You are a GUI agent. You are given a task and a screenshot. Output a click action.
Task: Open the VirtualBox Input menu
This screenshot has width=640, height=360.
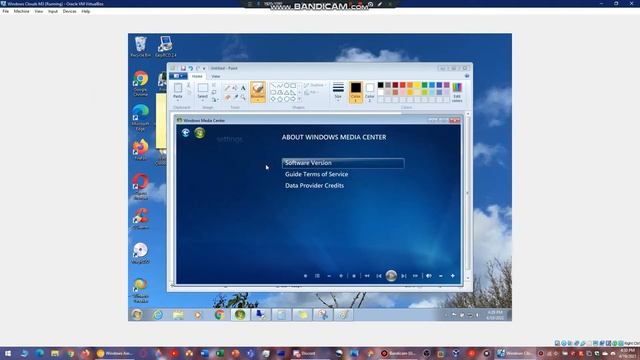[x=53, y=11]
